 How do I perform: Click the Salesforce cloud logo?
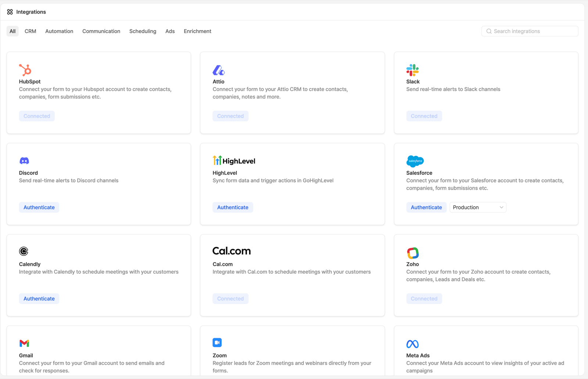(415, 161)
